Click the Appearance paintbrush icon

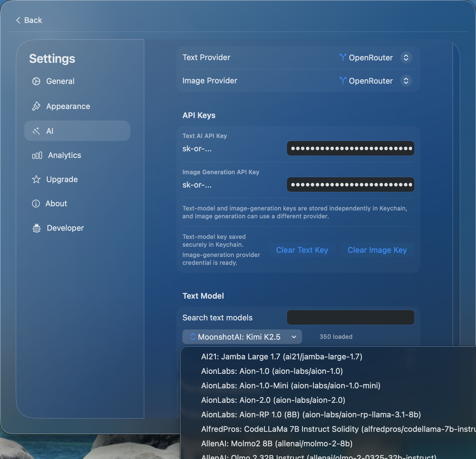point(36,106)
